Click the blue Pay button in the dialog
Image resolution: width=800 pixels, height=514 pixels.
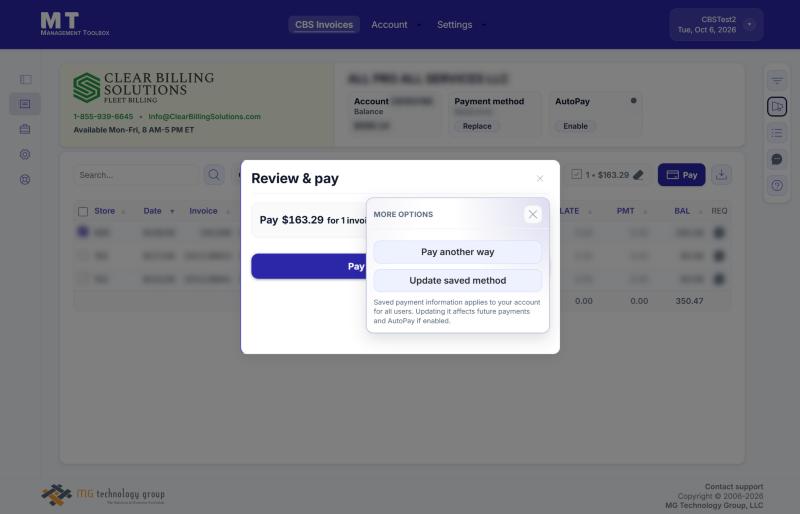click(309, 266)
